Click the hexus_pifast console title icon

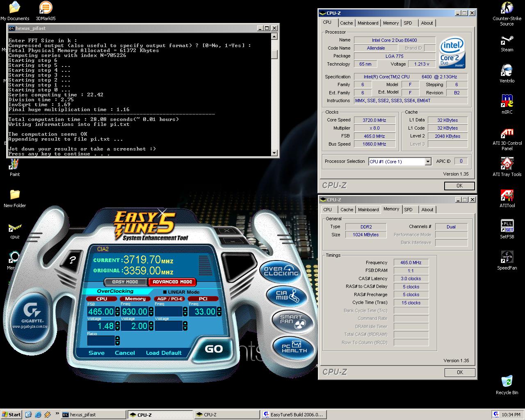(12, 28)
